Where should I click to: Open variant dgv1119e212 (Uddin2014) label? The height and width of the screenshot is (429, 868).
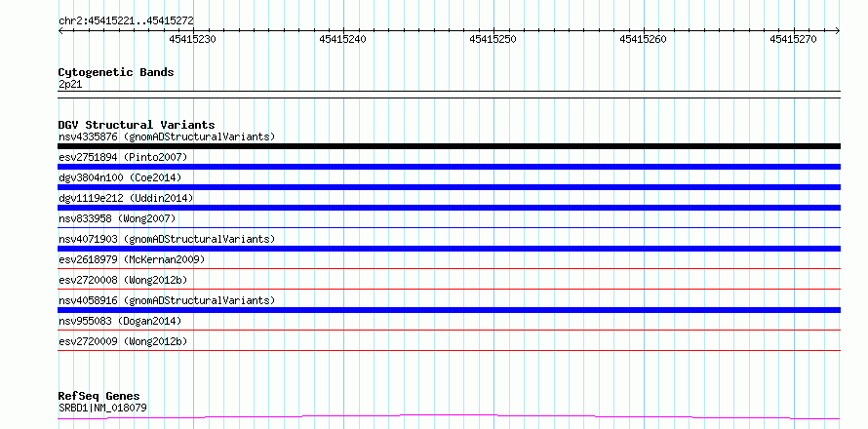126,198
